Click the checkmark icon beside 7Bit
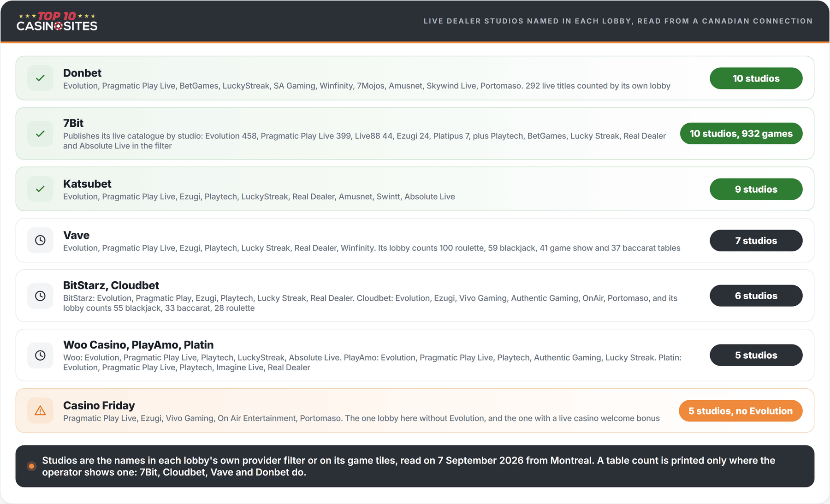This screenshot has width=830, height=504. (x=41, y=134)
